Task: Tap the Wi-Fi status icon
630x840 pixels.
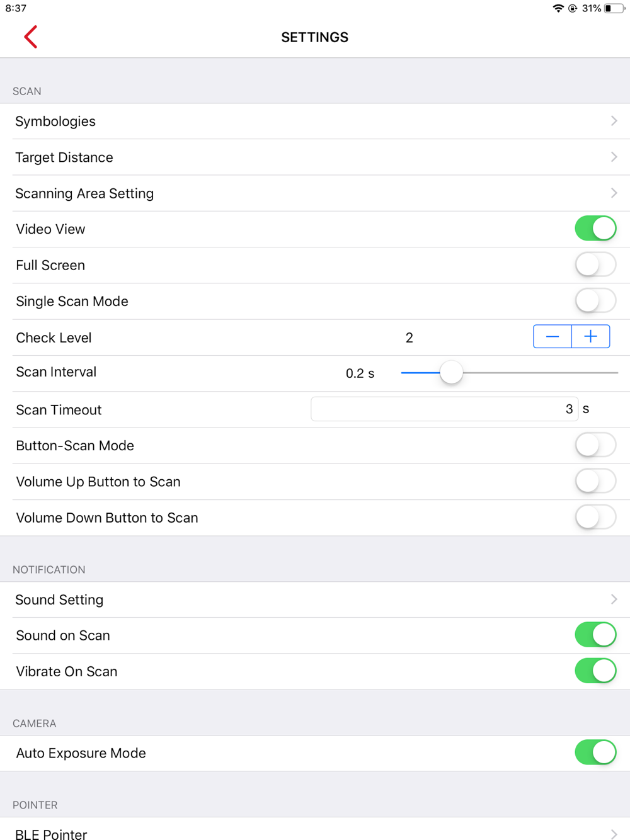Action: point(558,8)
